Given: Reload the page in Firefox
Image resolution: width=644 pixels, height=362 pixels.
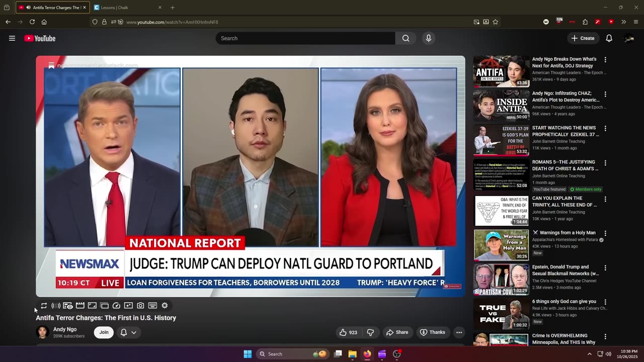Looking at the screenshot, I should tap(32, 22).
